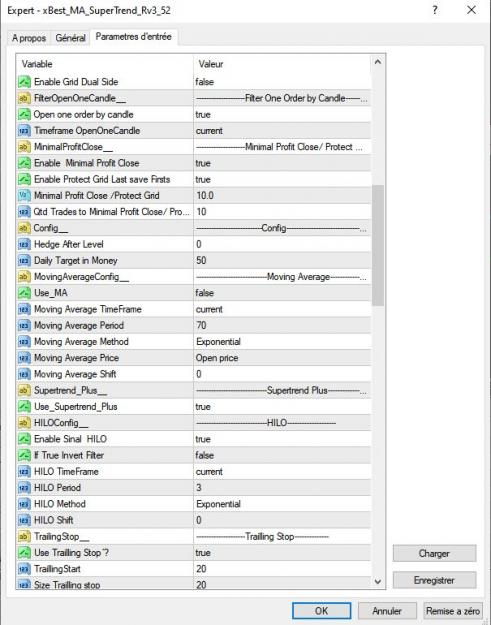Click the icon beside If True Invert Filter

24,455
